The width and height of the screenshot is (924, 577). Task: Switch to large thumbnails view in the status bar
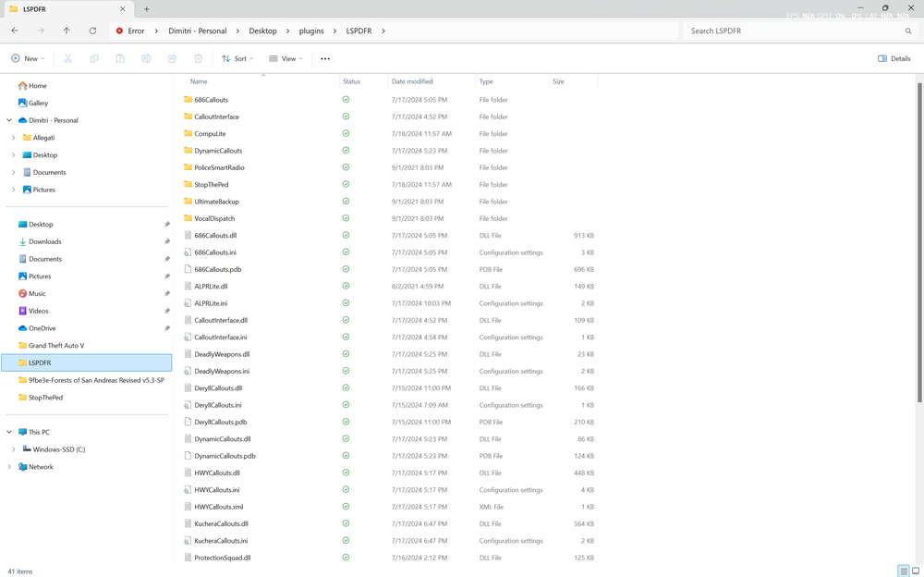916,571
